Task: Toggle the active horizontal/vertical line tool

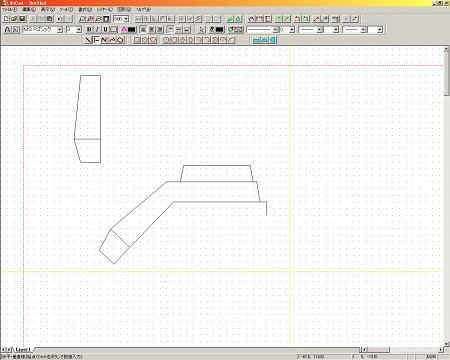Action: 96,40
